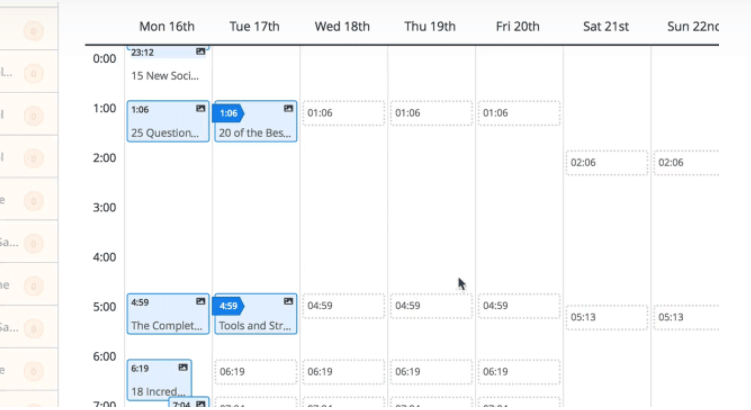Image resolution: width=751 pixels, height=410 pixels.
Task: Click image icon on "25 Question..." post
Action: click(x=200, y=108)
